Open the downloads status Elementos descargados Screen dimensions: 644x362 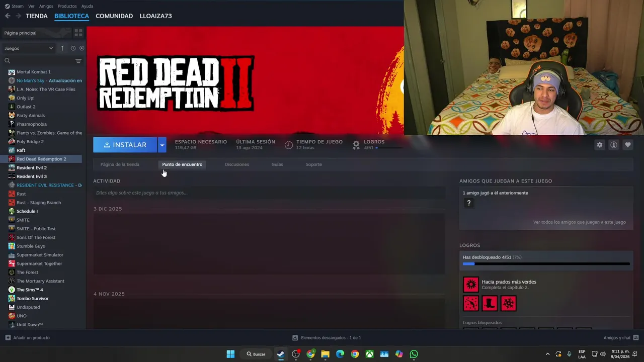point(327,338)
